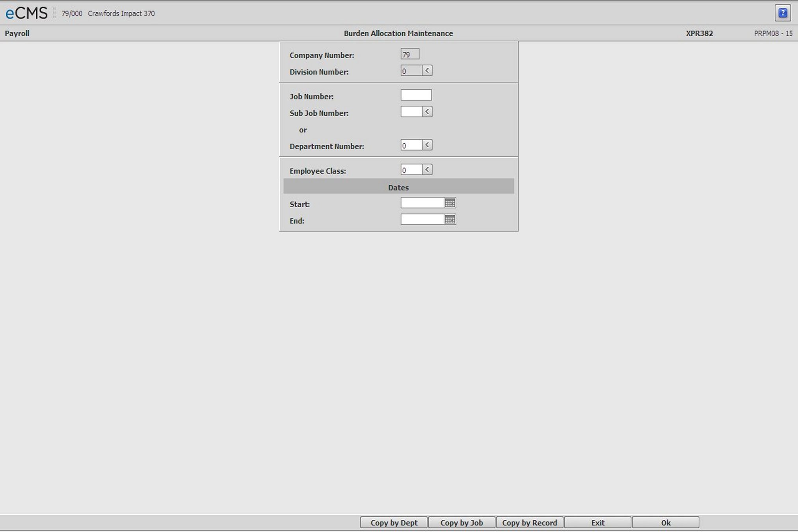Image resolution: width=798 pixels, height=532 pixels.
Task: Open Sub Job Number lookup arrow
Action: 427,112
